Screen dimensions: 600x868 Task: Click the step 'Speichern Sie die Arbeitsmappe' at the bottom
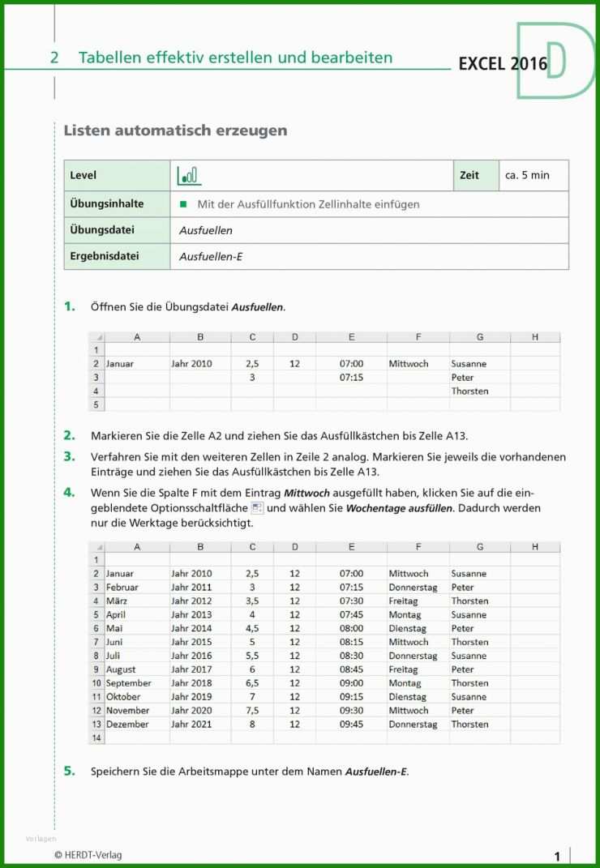click(x=250, y=772)
